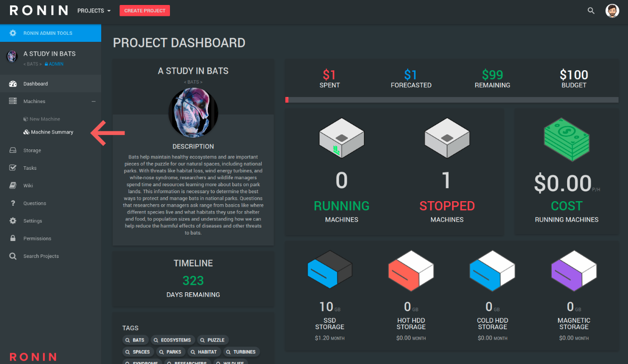Open the user profile avatar

click(612, 10)
